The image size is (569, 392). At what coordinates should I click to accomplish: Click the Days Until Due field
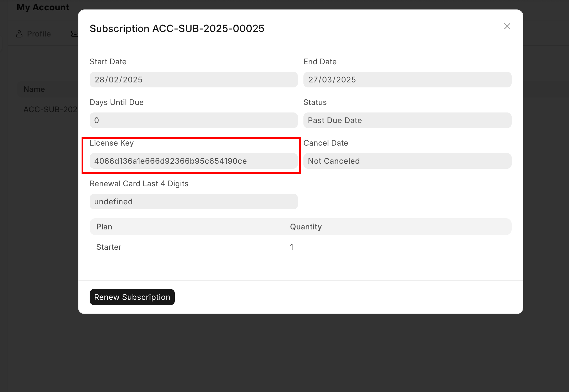click(193, 120)
